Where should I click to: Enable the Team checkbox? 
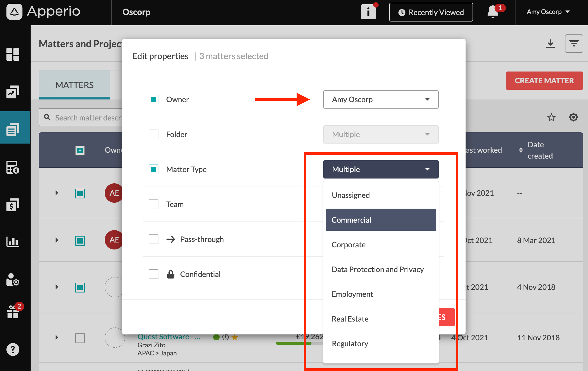pos(154,204)
